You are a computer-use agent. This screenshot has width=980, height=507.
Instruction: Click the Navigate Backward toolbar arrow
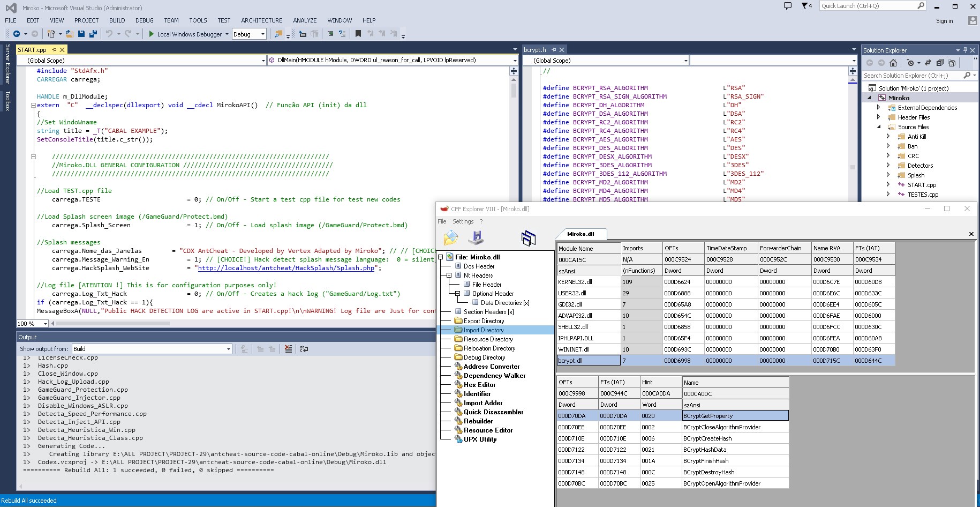point(17,34)
